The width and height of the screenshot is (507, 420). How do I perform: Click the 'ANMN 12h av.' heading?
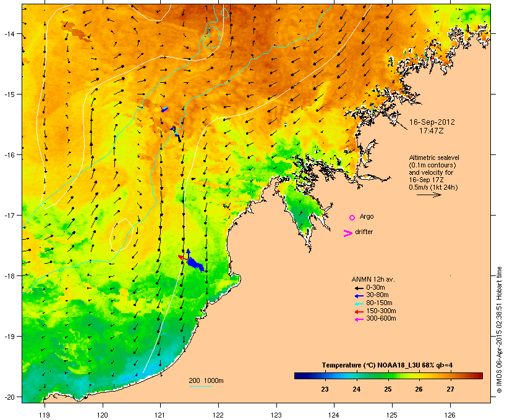(373, 279)
